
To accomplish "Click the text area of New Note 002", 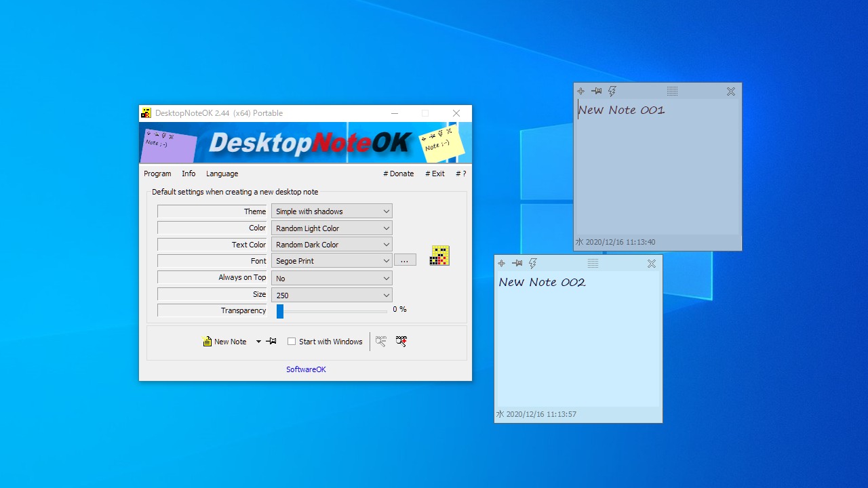I will pyautogui.click(x=578, y=339).
